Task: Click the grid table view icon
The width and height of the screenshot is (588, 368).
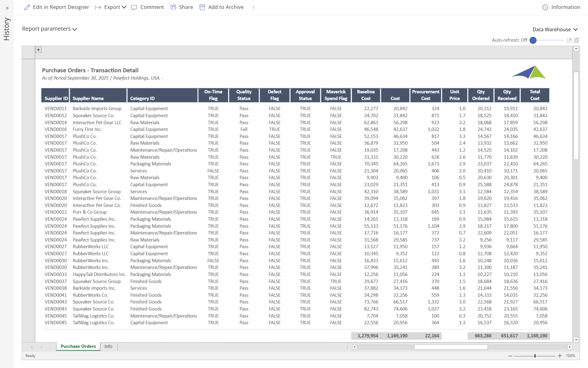Action: (x=577, y=40)
